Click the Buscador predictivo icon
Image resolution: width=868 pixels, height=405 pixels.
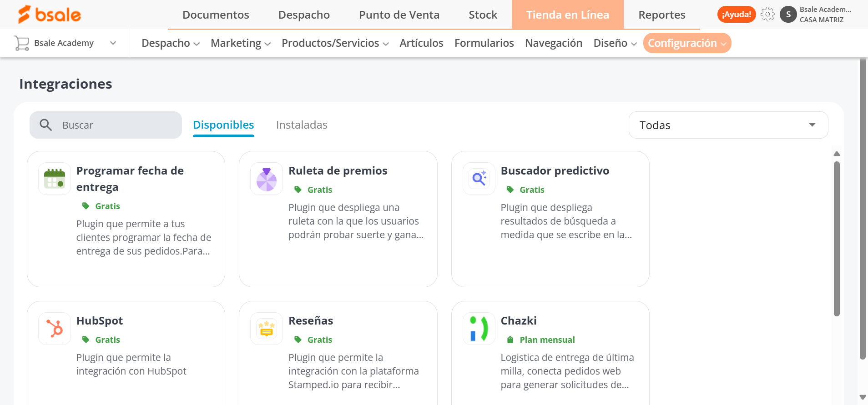pos(479,179)
